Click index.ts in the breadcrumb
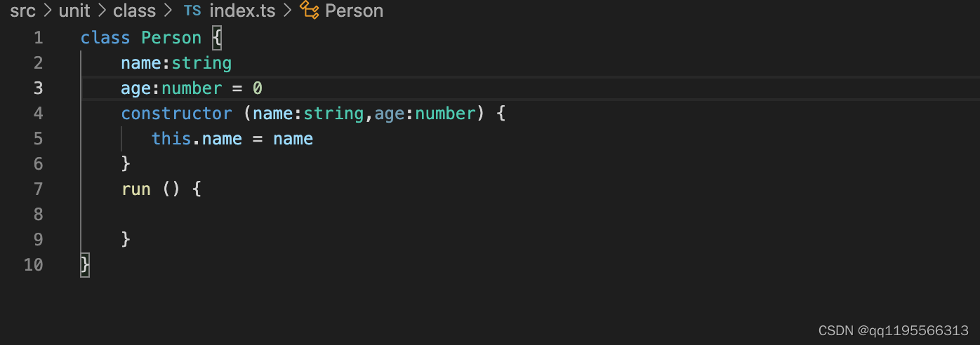This screenshot has height=345, width=980. 242,11
